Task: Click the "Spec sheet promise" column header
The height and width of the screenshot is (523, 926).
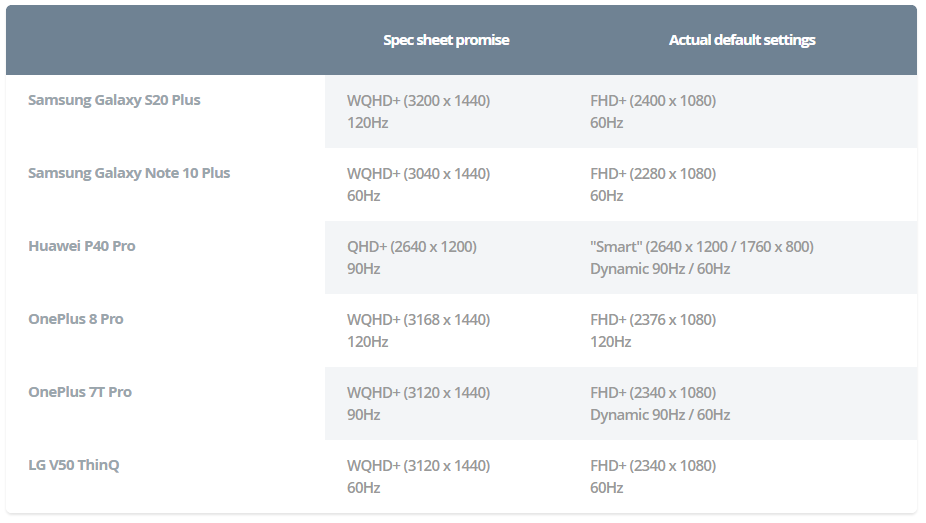Action: pyautogui.click(x=446, y=40)
